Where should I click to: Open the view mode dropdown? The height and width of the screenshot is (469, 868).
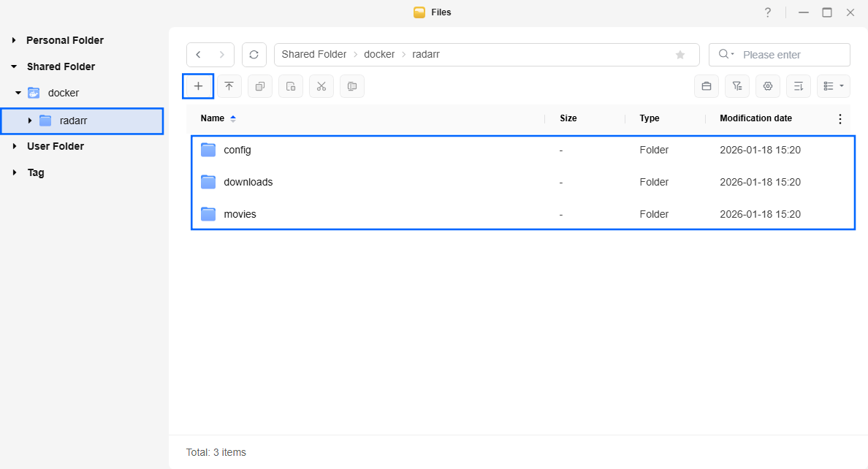point(833,86)
